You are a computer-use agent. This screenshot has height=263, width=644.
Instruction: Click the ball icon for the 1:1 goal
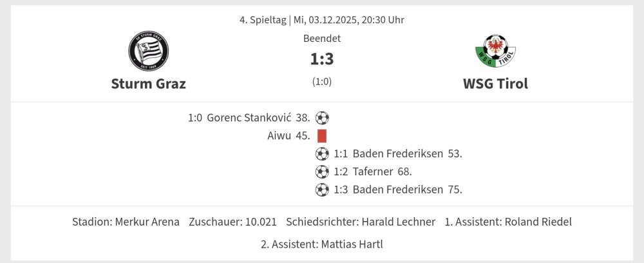[322, 153]
